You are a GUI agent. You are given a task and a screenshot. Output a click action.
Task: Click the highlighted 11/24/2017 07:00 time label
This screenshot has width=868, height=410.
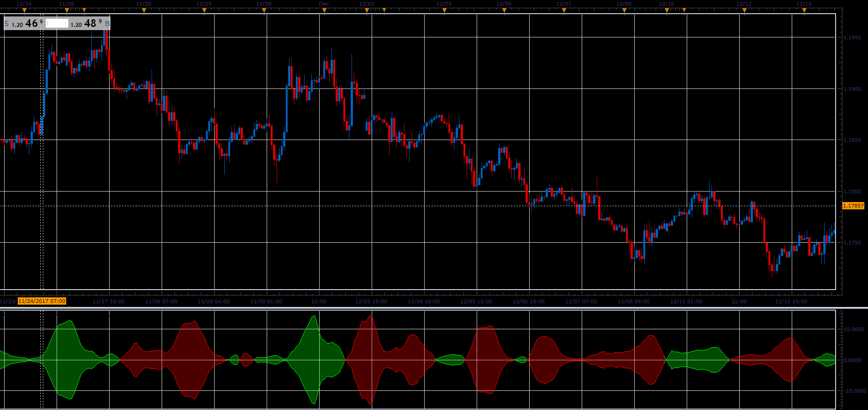pyautogui.click(x=42, y=301)
